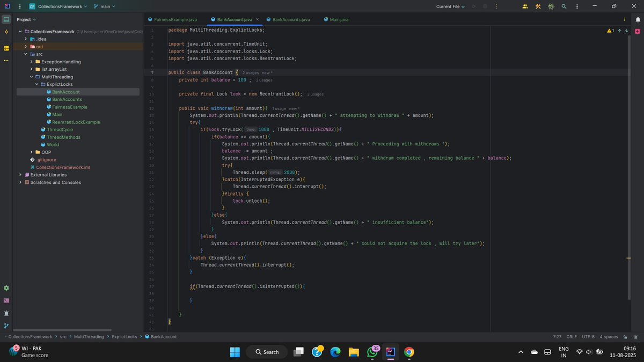Open Code With Me collaboration icon
Image resolution: width=644 pixels, height=362 pixels.
525,6
